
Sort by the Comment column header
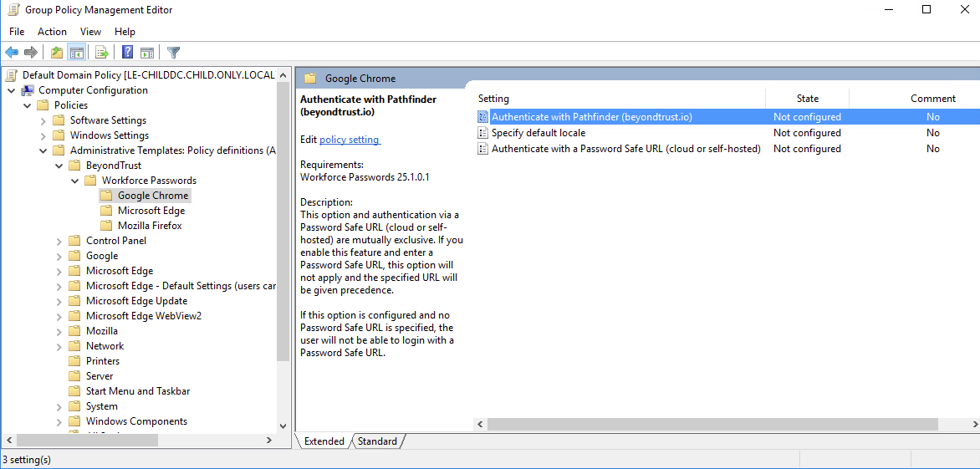[x=932, y=99]
